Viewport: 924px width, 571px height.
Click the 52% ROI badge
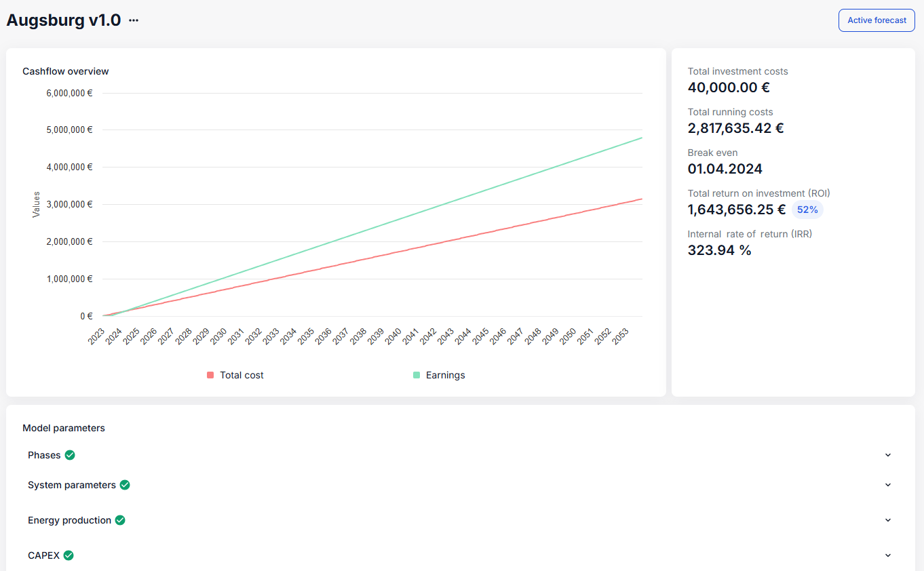(x=807, y=210)
